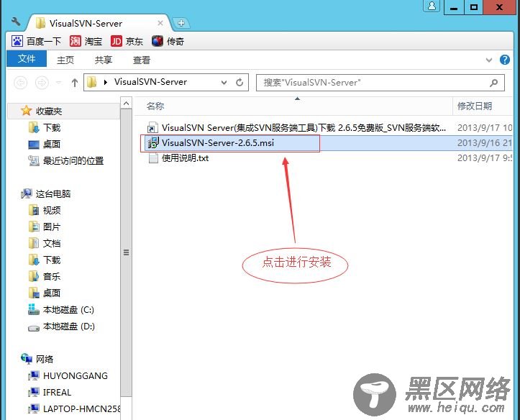Click the search VisualSVN-Server field
This screenshot has height=420, width=520.
click(380, 83)
